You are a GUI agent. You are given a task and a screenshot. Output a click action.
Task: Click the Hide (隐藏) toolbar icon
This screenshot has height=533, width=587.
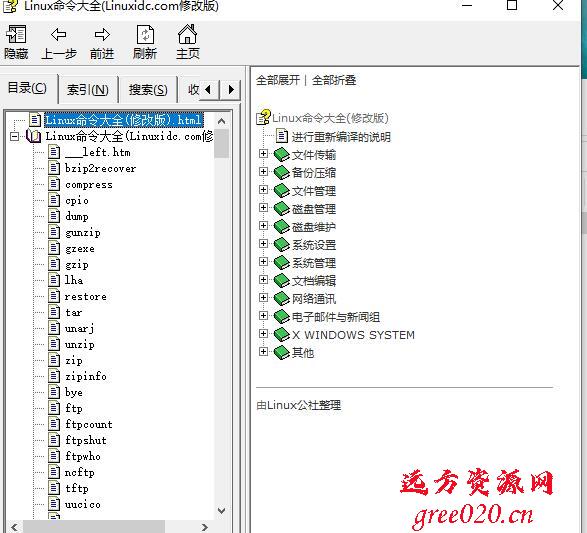pyautogui.click(x=16, y=34)
